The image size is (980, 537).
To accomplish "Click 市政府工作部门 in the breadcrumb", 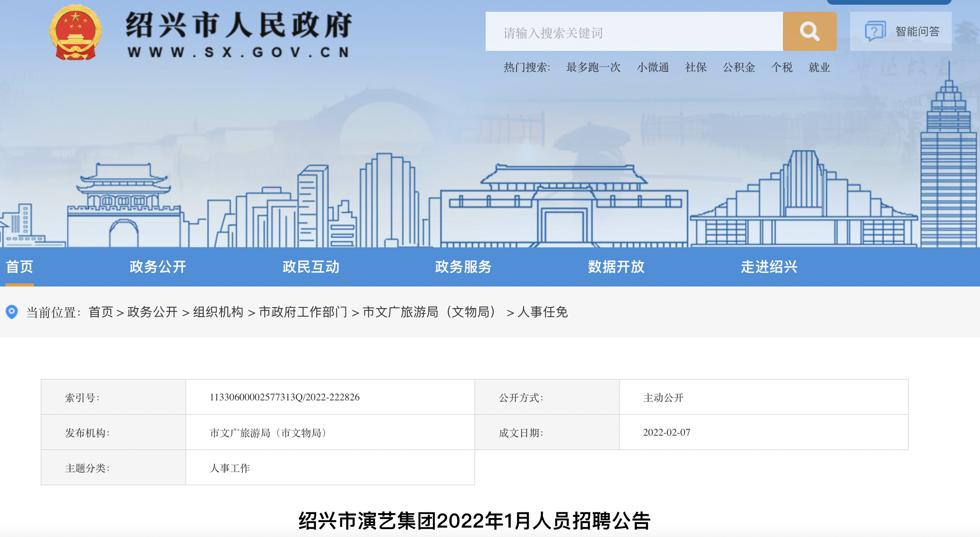I will 303,312.
